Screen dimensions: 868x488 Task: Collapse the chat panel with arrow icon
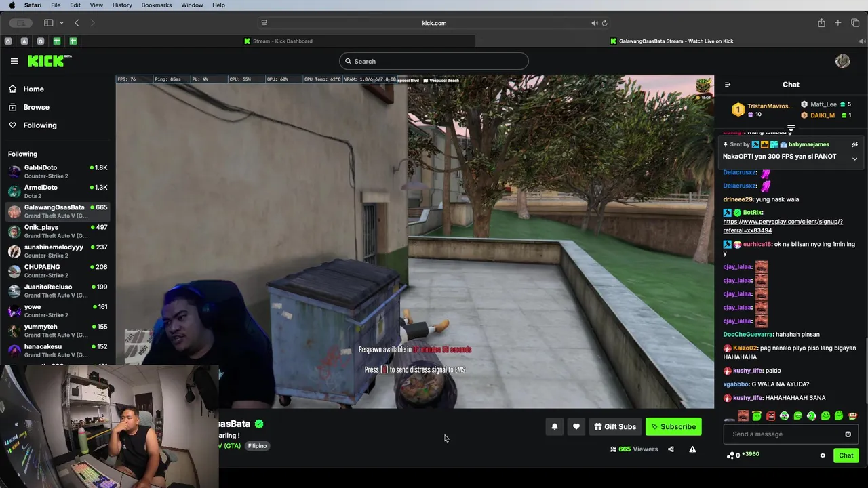(728, 85)
